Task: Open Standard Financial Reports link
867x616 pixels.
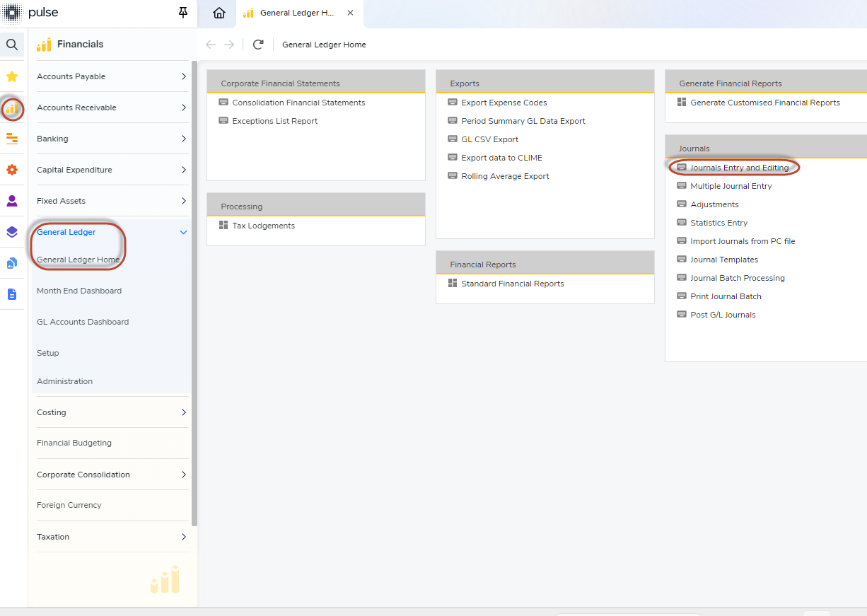Action: pos(512,284)
